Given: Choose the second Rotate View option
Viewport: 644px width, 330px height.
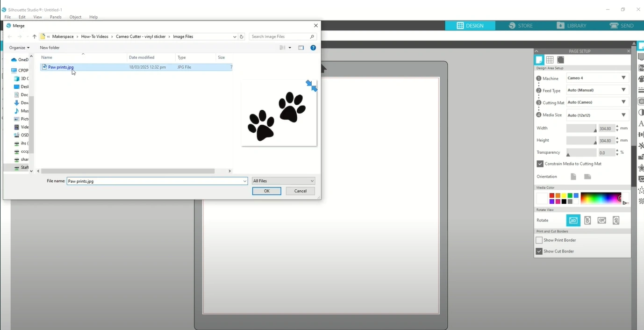Looking at the screenshot, I should pos(587,221).
